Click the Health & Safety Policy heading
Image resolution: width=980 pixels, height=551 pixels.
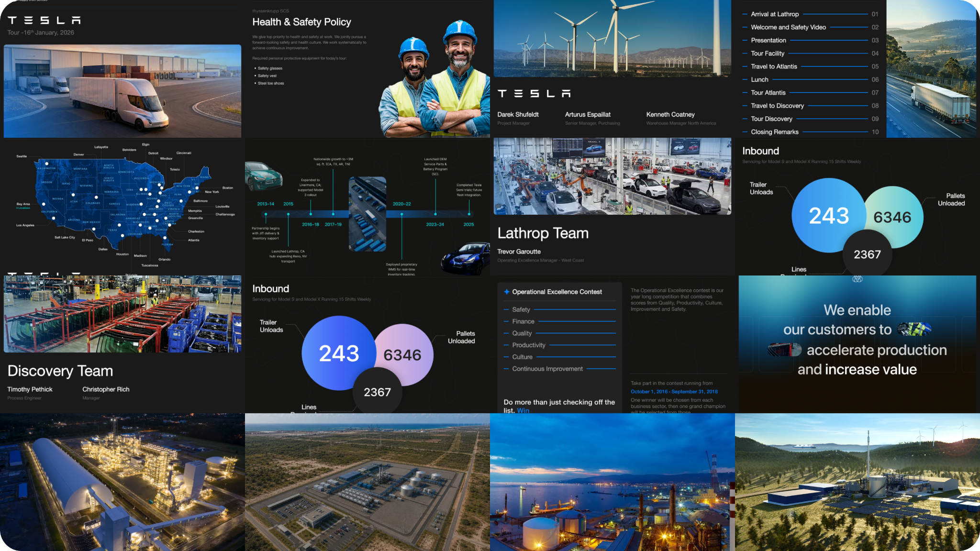pos(301,22)
